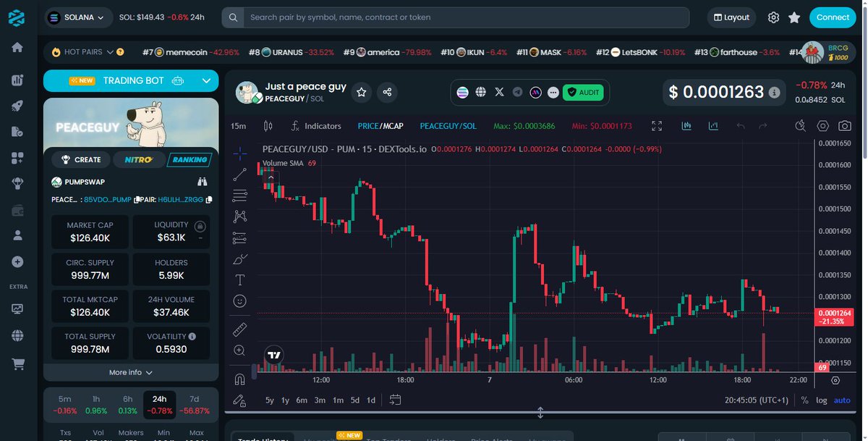Open more social links menu

click(553, 93)
